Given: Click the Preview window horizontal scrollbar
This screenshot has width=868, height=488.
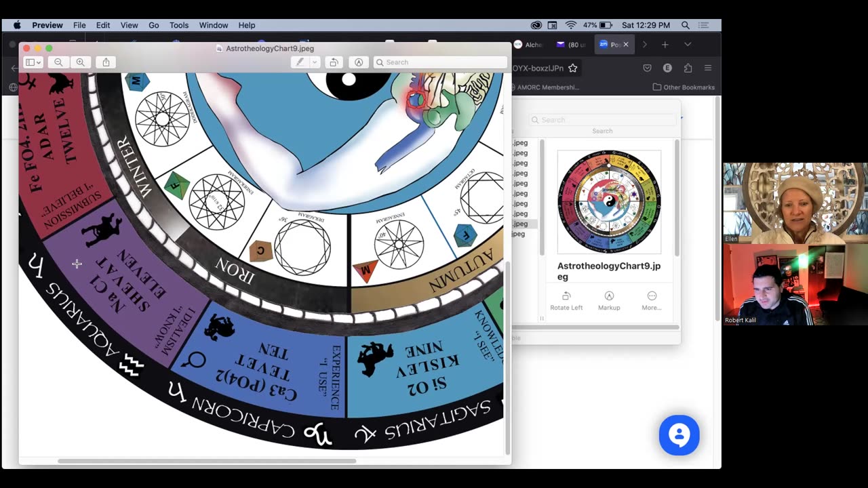Looking at the screenshot, I should click(207, 461).
